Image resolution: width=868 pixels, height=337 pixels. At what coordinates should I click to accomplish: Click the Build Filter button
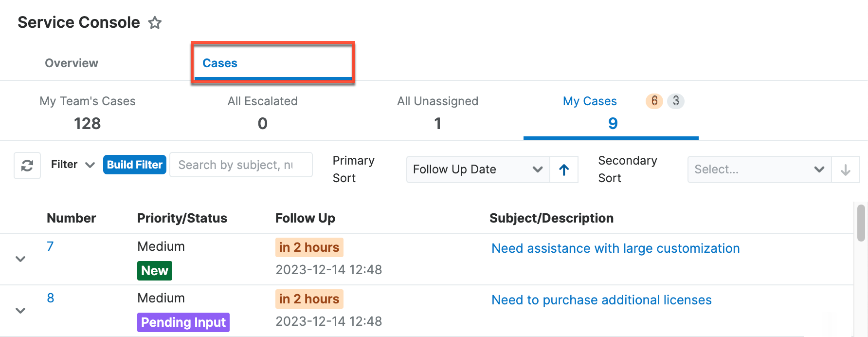(134, 165)
